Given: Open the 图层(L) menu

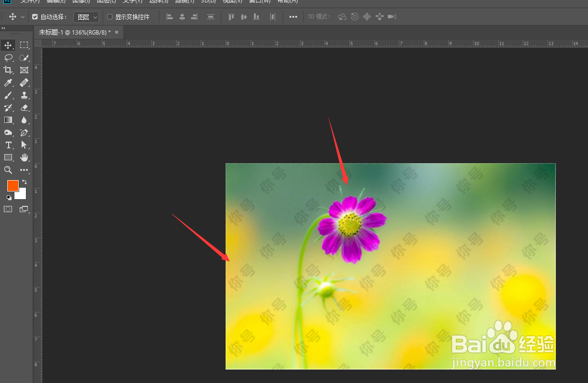Looking at the screenshot, I should 106,1.
